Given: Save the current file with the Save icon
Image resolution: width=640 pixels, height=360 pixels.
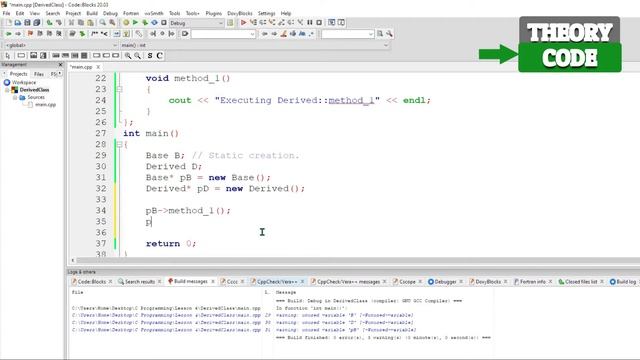Looking at the screenshot, I should pyautogui.click(x=27, y=23).
